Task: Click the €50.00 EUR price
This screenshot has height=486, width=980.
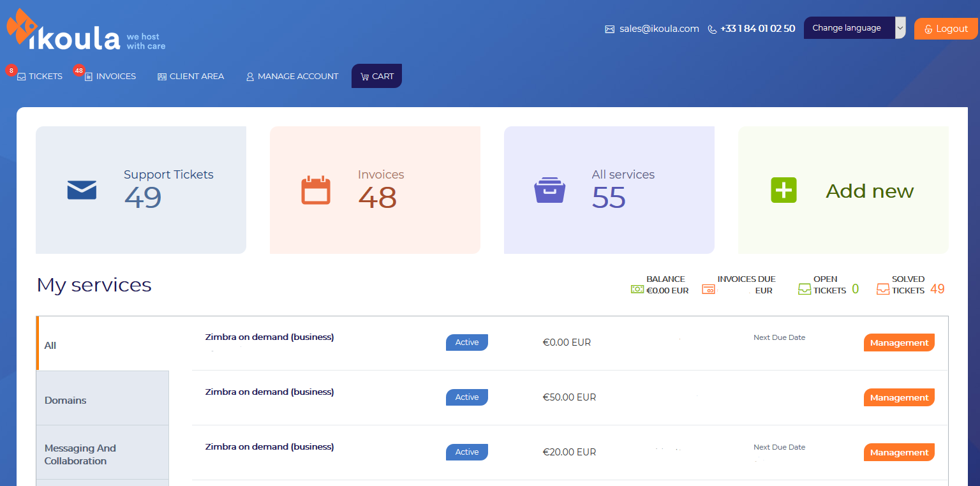Action: pos(569,397)
